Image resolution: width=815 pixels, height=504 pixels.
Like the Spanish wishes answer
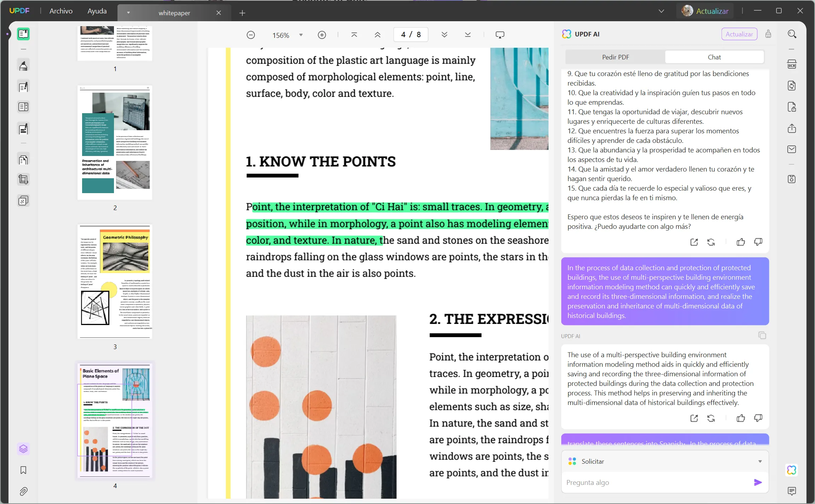point(741,242)
